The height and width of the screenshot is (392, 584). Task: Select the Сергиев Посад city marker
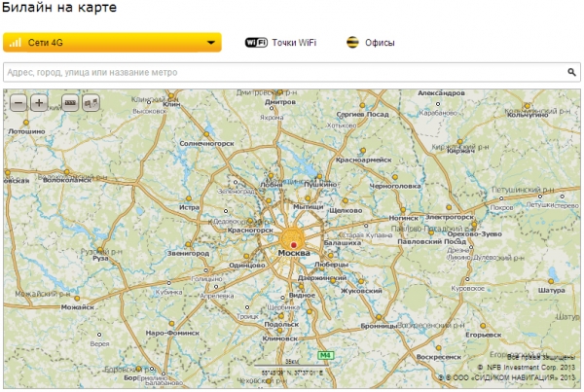[x=362, y=106]
